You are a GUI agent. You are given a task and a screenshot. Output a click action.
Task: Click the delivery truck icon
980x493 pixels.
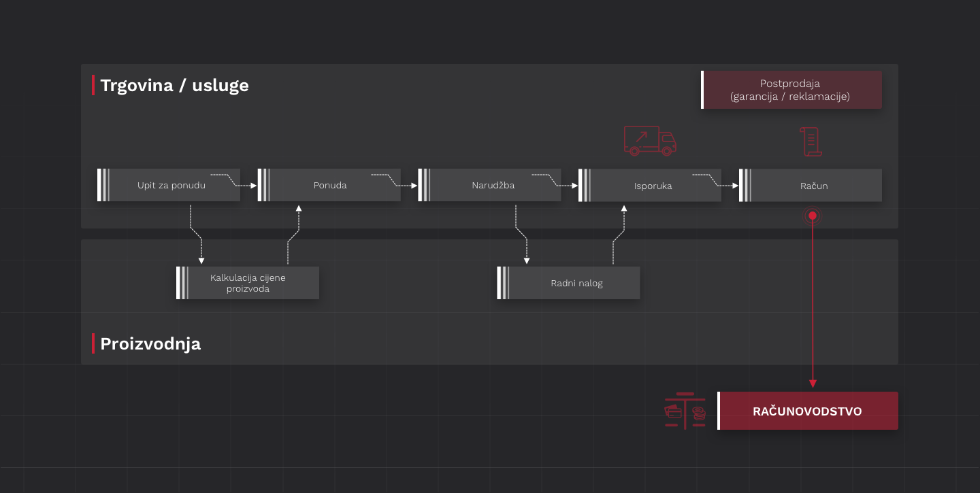pos(650,141)
